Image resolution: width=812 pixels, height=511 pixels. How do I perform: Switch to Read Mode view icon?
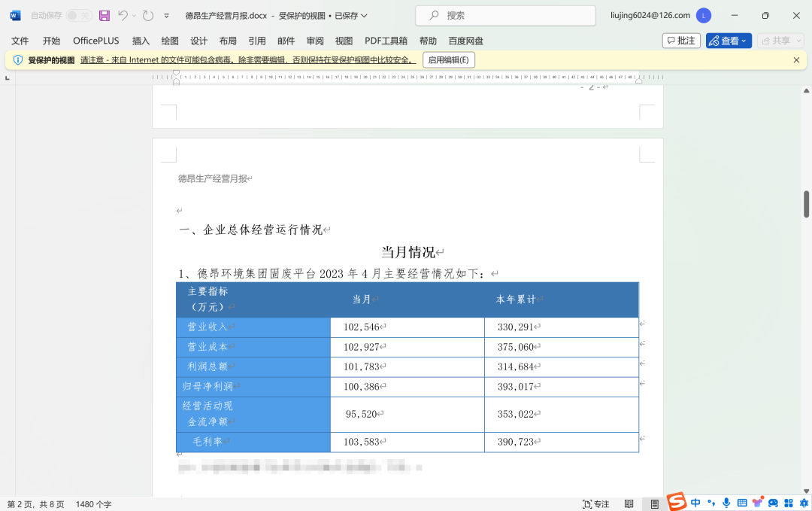click(x=629, y=503)
